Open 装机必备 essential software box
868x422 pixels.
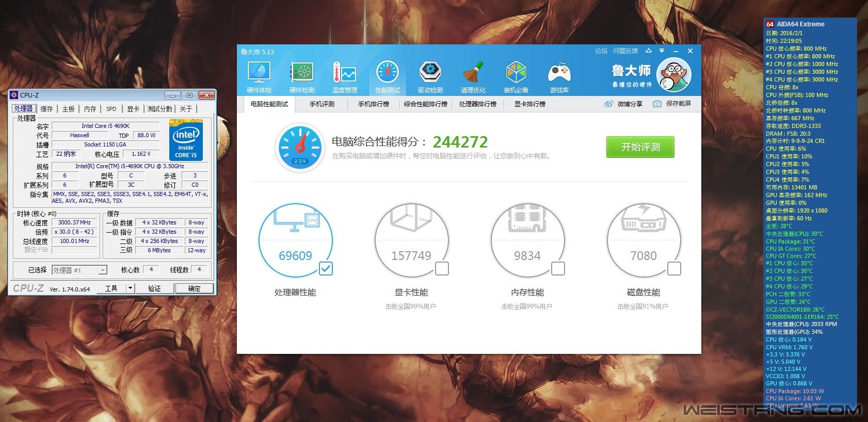[516, 77]
